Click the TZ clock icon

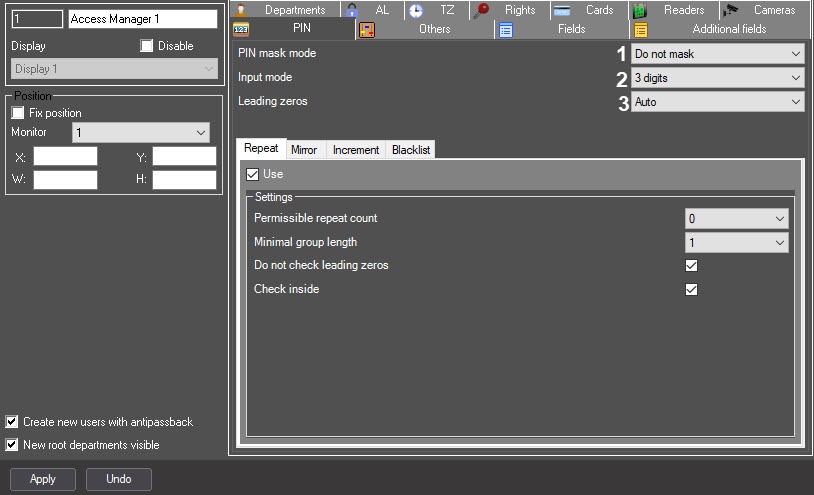416,10
